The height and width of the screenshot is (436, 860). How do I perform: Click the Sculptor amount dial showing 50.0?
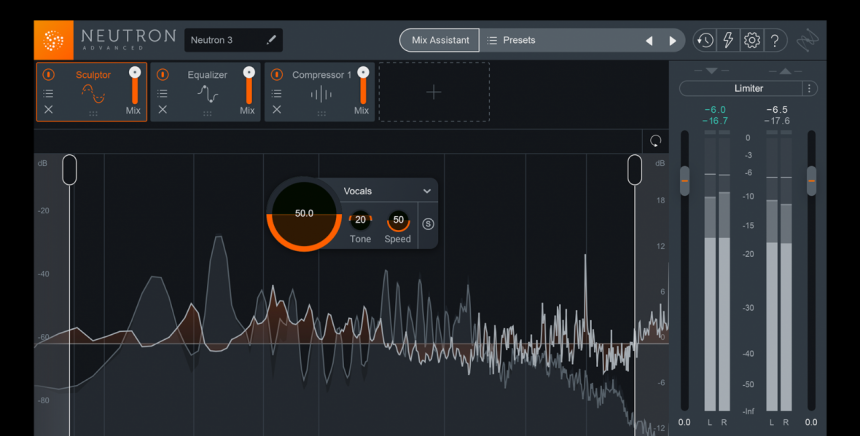(x=304, y=214)
